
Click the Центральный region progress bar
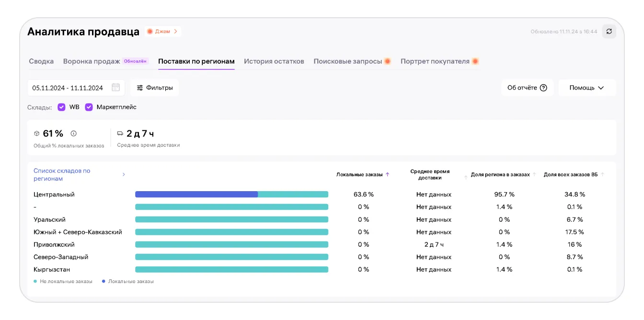click(231, 194)
